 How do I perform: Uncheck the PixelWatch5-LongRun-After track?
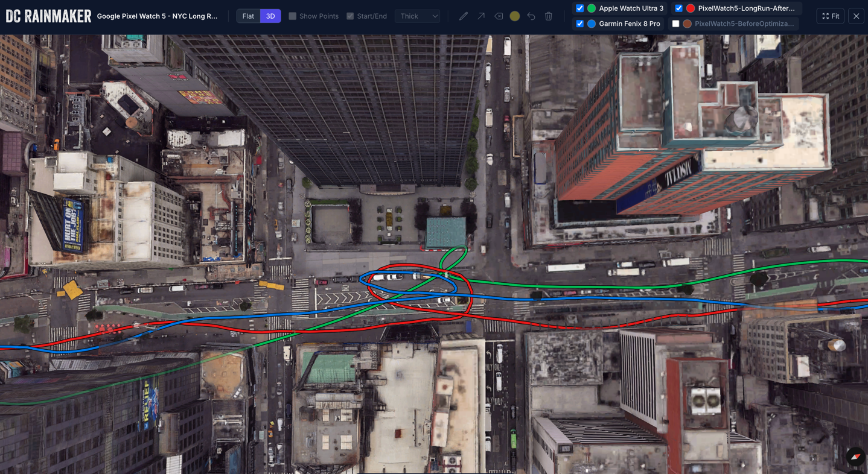click(678, 8)
